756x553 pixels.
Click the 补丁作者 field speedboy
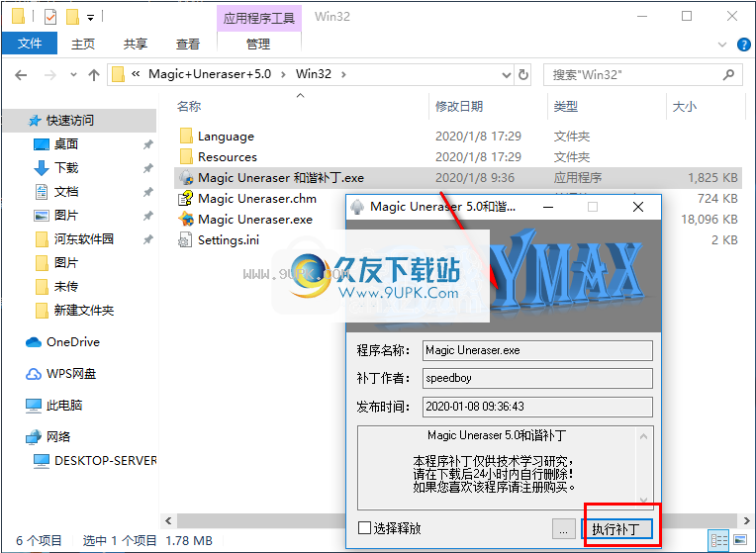[x=537, y=379]
